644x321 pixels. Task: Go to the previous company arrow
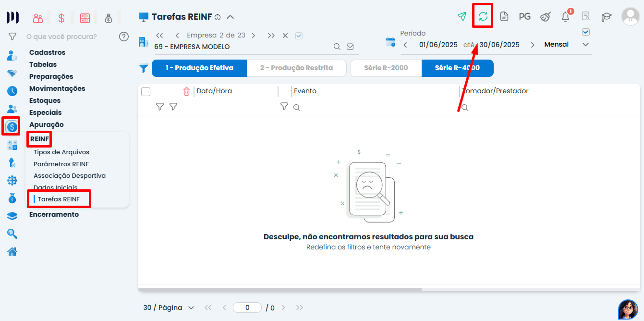177,36
